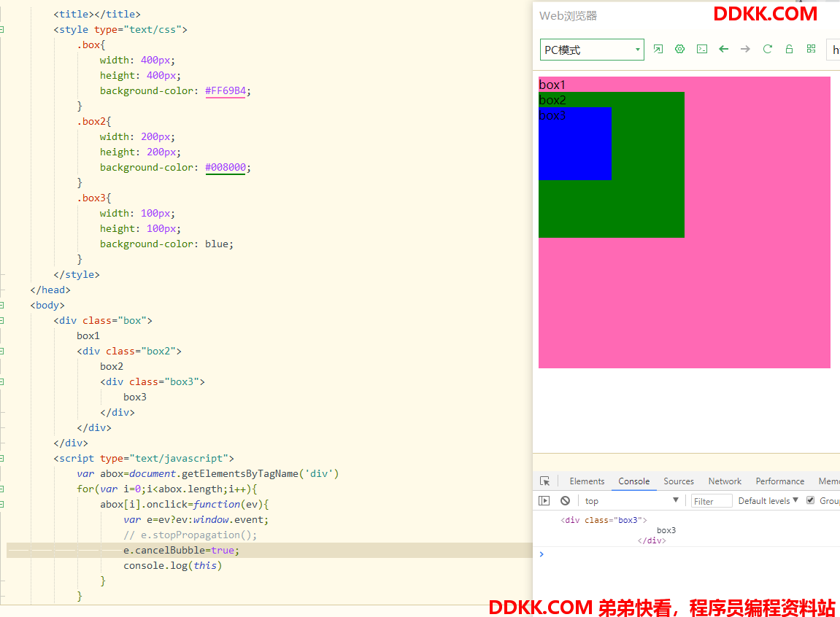The width and height of the screenshot is (840, 617).
Task: Clear the console with the ban icon
Action: pyautogui.click(x=565, y=501)
